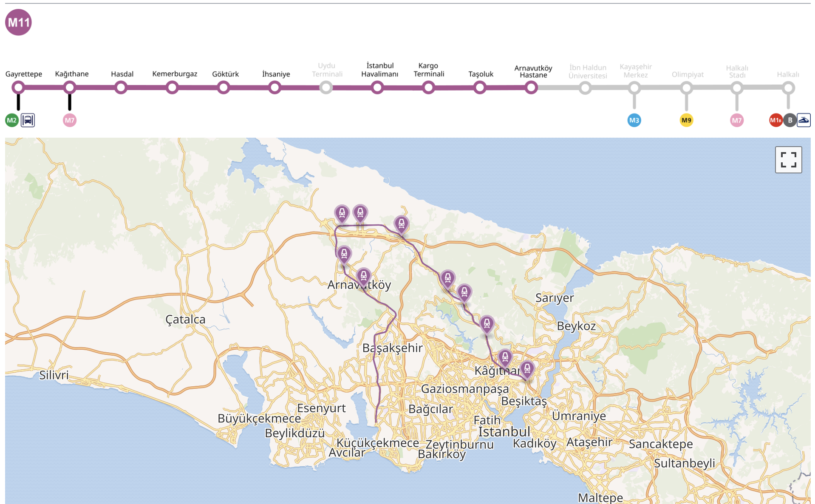
Task: Select the grayed Uydu Terminali station node
Action: tap(326, 88)
